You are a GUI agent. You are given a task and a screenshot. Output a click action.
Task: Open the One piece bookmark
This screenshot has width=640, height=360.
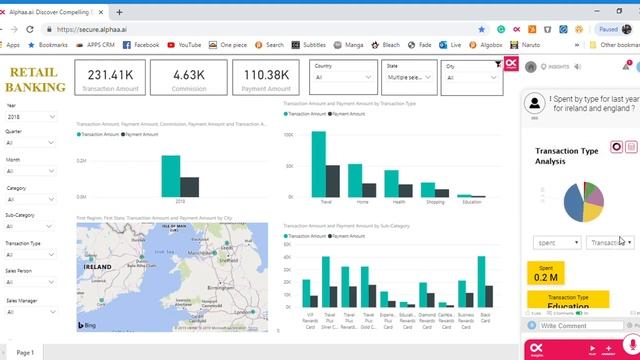pyautogui.click(x=228, y=45)
